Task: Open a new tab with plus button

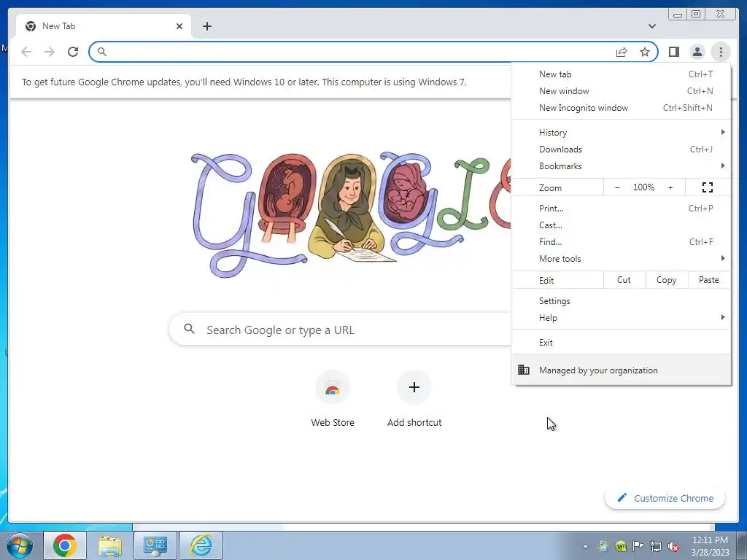Action: click(x=206, y=26)
